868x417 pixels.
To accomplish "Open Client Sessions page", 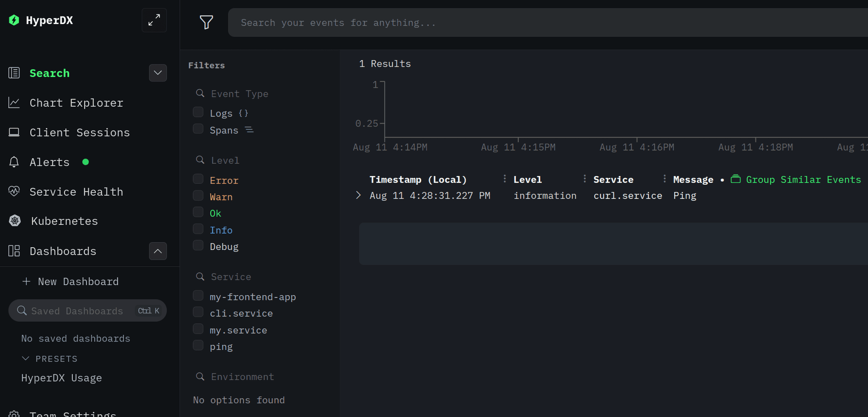I will click(x=79, y=133).
